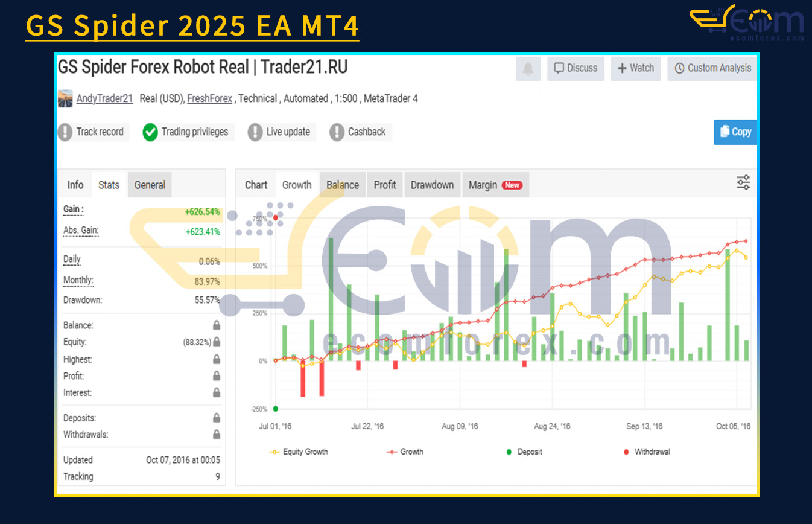Click the AndyTrader21 avatar thumbnail
This screenshot has height=524, width=812.
click(x=65, y=98)
